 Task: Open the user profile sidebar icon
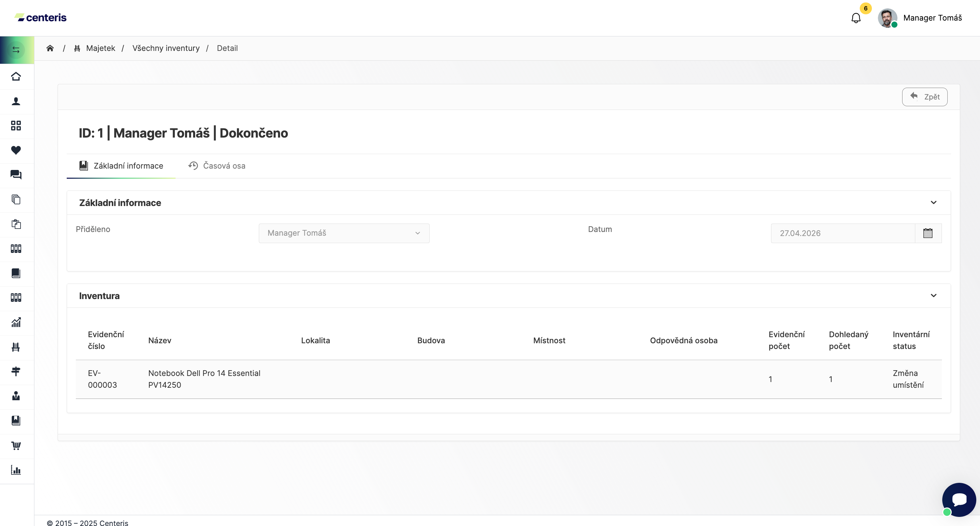16,101
